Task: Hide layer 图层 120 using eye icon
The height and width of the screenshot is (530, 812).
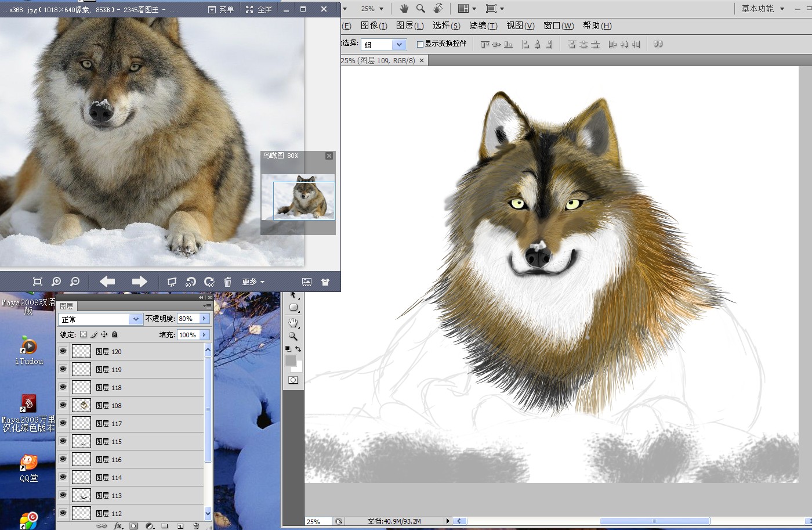Action: [x=63, y=351]
